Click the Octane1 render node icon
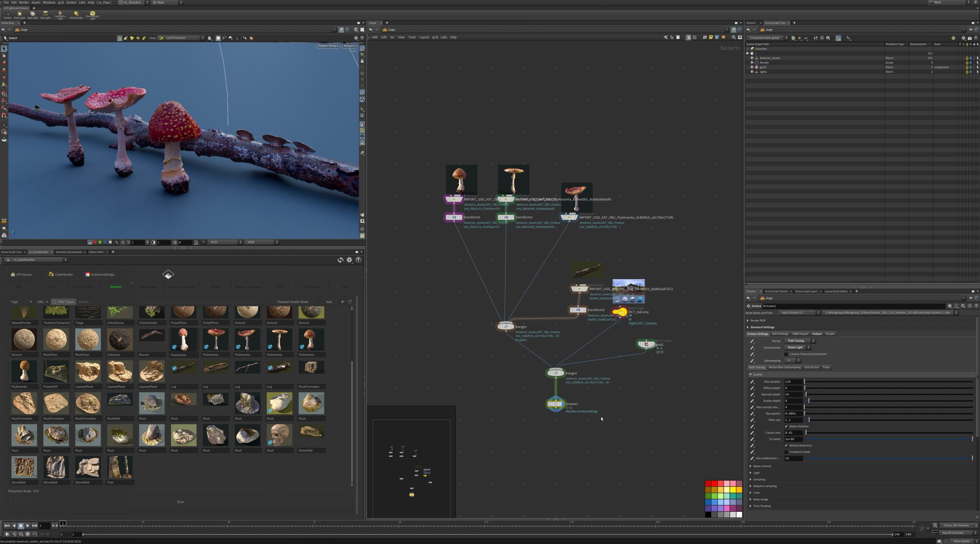 coord(555,404)
